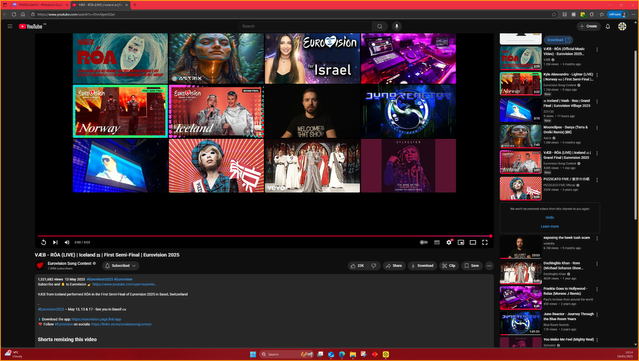
Task: Expand the Subscribed notification dropdown
Action: coord(120,266)
